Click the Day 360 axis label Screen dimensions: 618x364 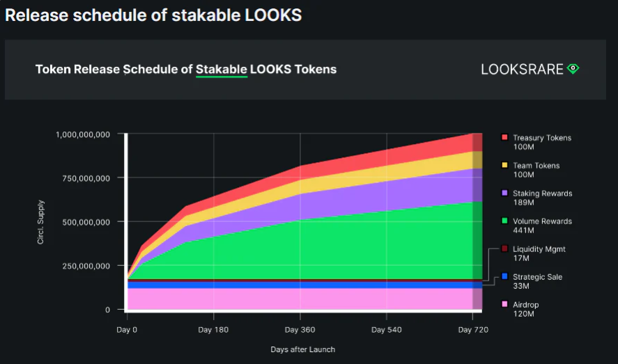click(x=300, y=329)
